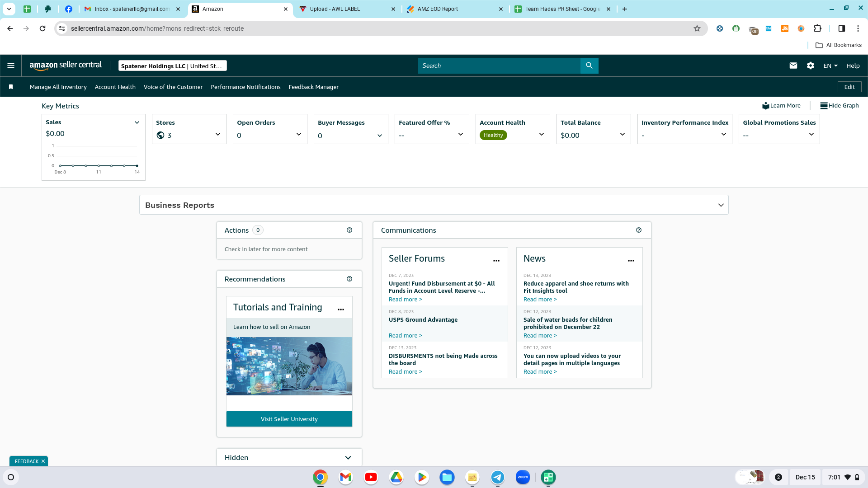Viewport: 868px width, 488px height.
Task: Expand the Hidden section
Action: point(348,458)
